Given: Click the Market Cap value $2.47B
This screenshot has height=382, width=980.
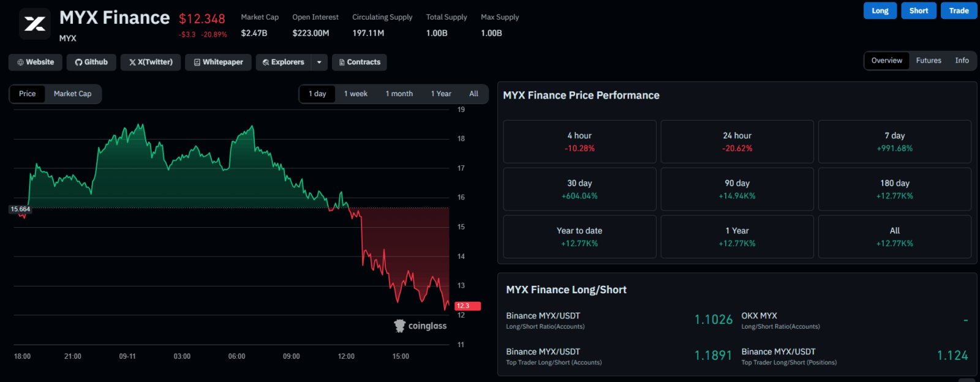Looking at the screenshot, I should (x=254, y=33).
